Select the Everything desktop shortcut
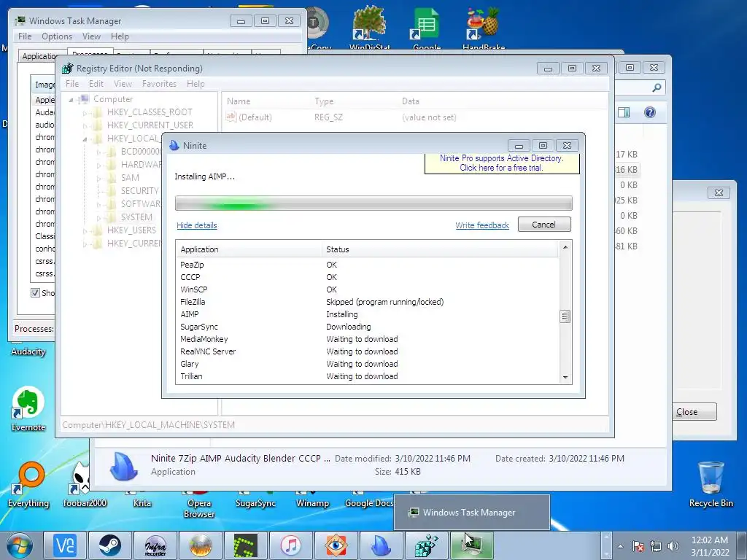 tap(28, 485)
